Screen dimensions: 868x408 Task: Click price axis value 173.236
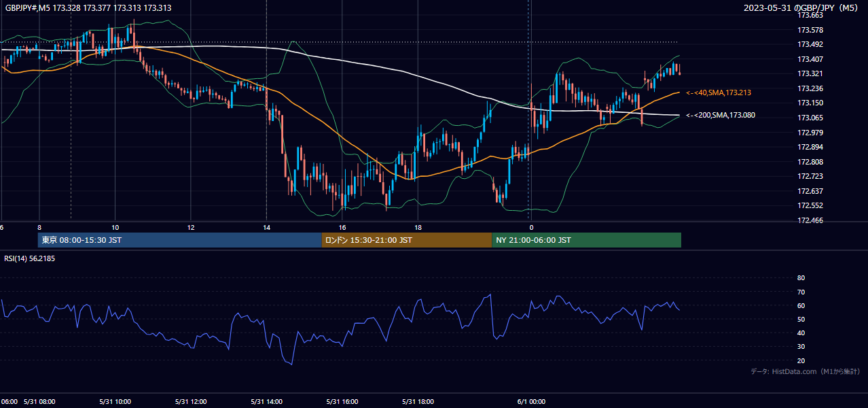(810, 88)
